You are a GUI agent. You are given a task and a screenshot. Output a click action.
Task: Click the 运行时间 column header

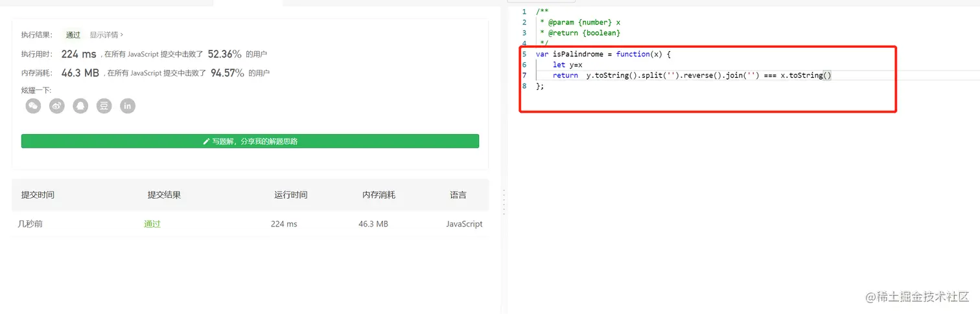pos(291,195)
